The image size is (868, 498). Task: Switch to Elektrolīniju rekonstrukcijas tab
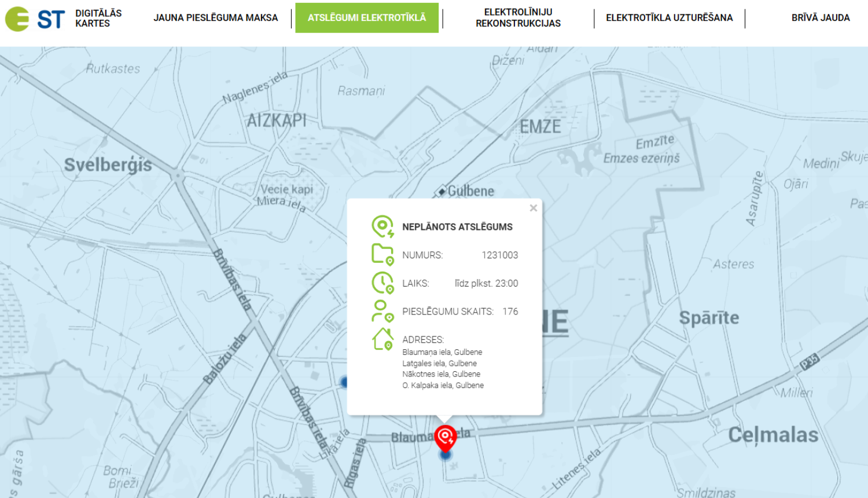point(518,18)
